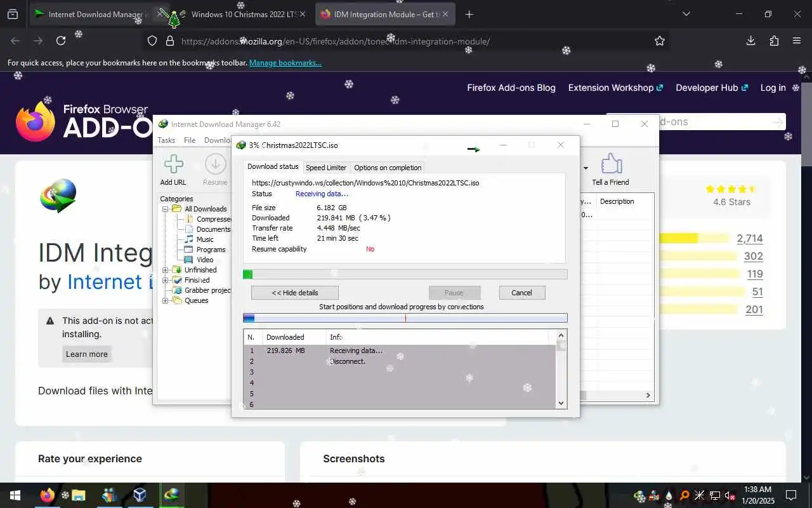Open the list all tabs dropdown
The height and width of the screenshot is (508, 812).
point(686,14)
